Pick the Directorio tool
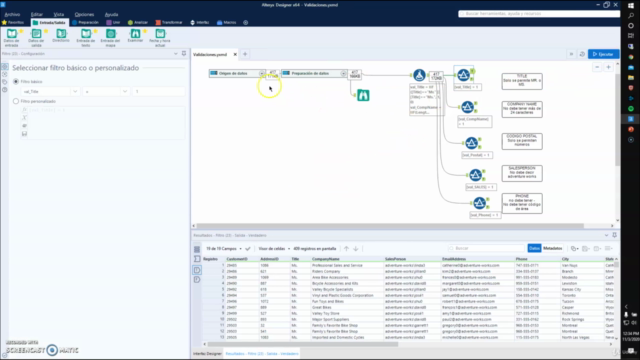Screen dimensions: 640x360 pyautogui.click(x=61, y=36)
